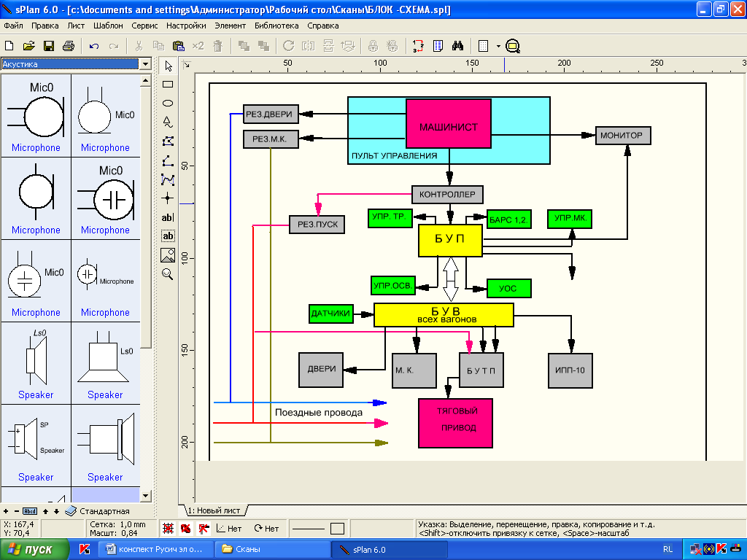The height and width of the screenshot is (560, 747).
Task: Choose the ellipse drawing tool
Action: point(168,104)
